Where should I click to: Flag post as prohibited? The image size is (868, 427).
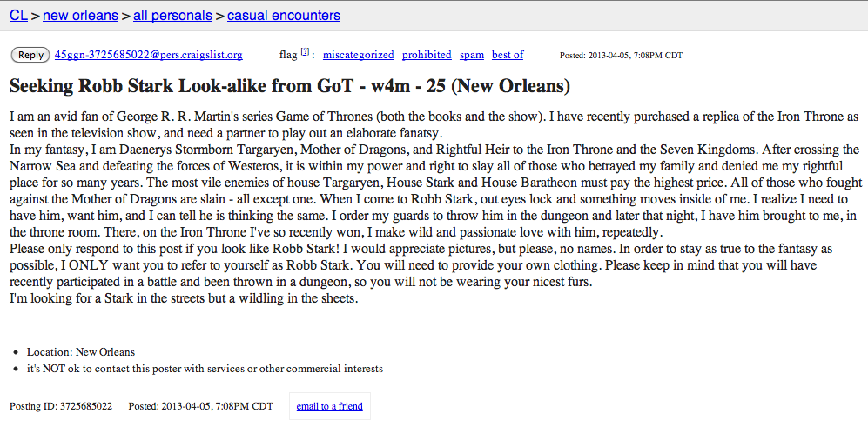coord(427,55)
